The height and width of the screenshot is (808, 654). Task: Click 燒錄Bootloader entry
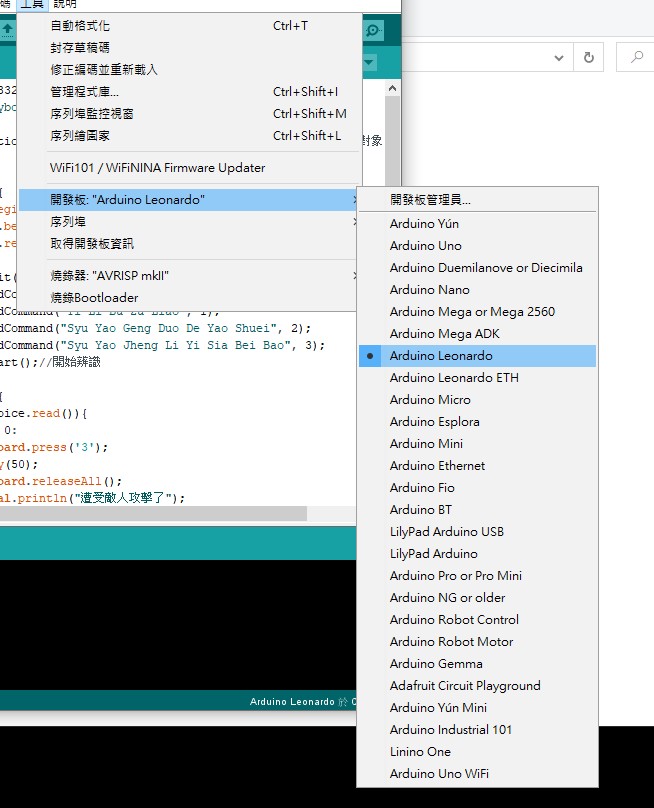(189, 298)
